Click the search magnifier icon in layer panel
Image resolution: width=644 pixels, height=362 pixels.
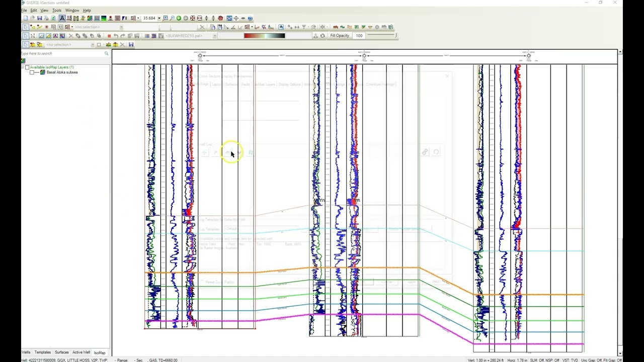(106, 53)
